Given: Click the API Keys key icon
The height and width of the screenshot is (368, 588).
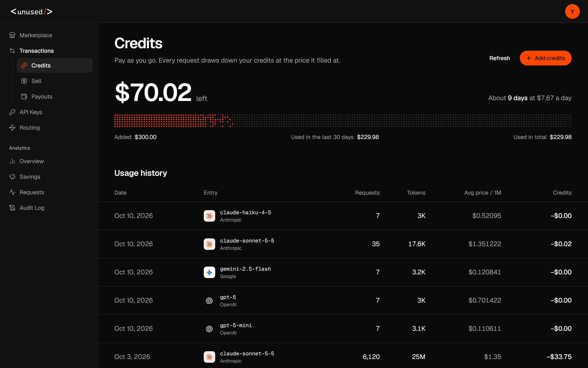Looking at the screenshot, I should coord(12,112).
